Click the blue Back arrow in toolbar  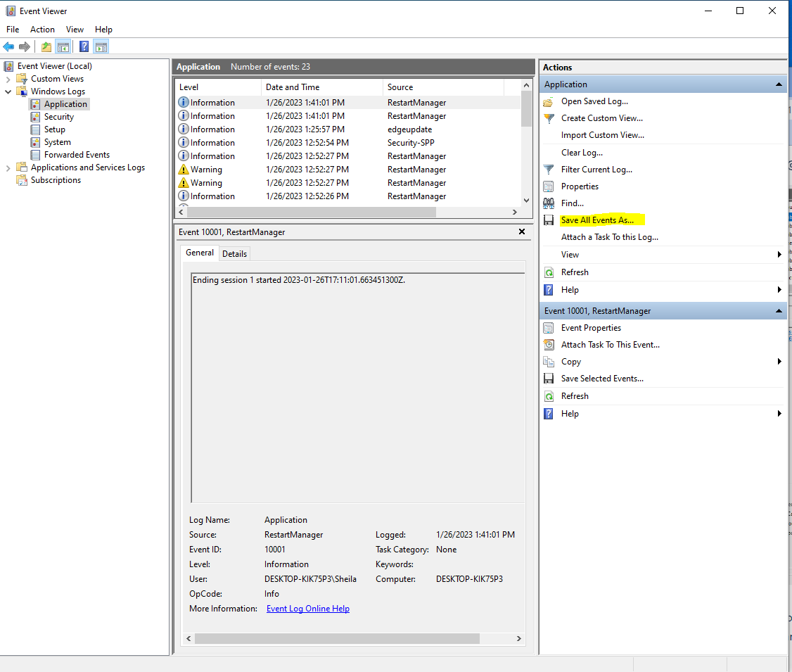click(8, 47)
